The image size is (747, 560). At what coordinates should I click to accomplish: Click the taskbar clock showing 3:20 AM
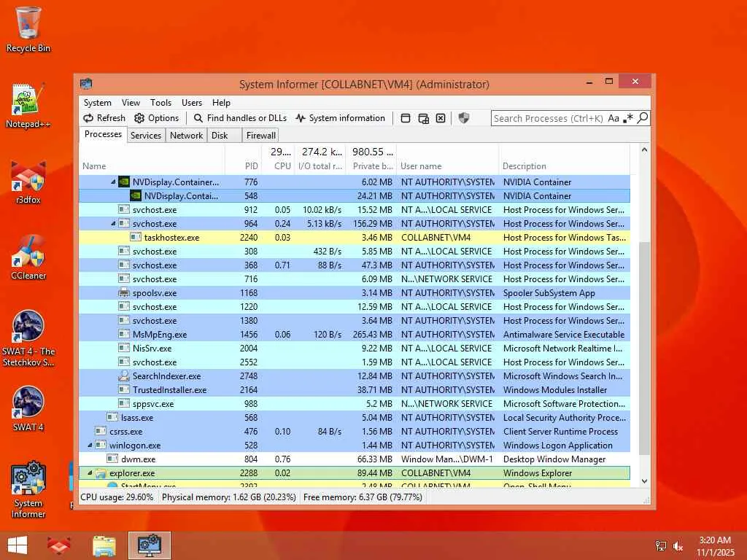(715, 546)
